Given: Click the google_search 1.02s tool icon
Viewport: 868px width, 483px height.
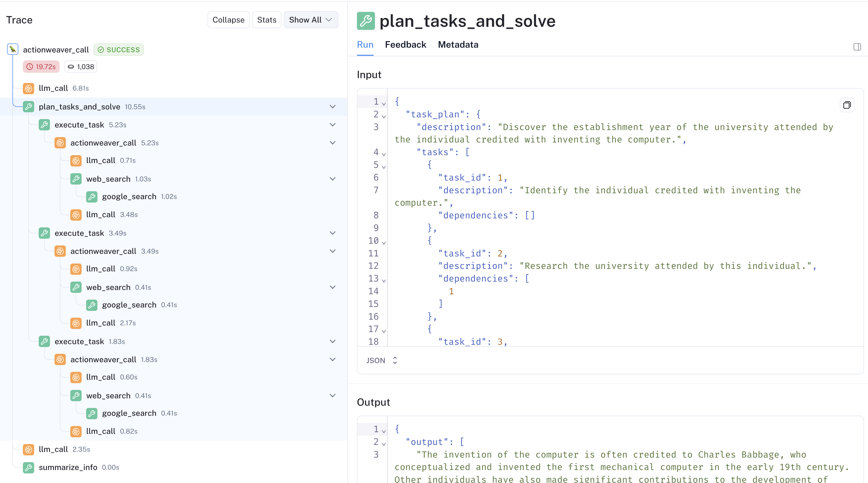Looking at the screenshot, I should tap(92, 197).
